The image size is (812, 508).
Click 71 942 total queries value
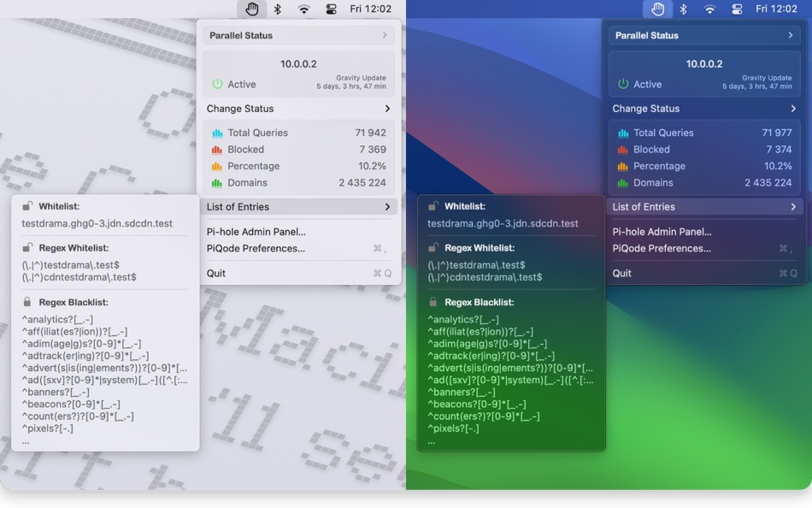tap(370, 133)
